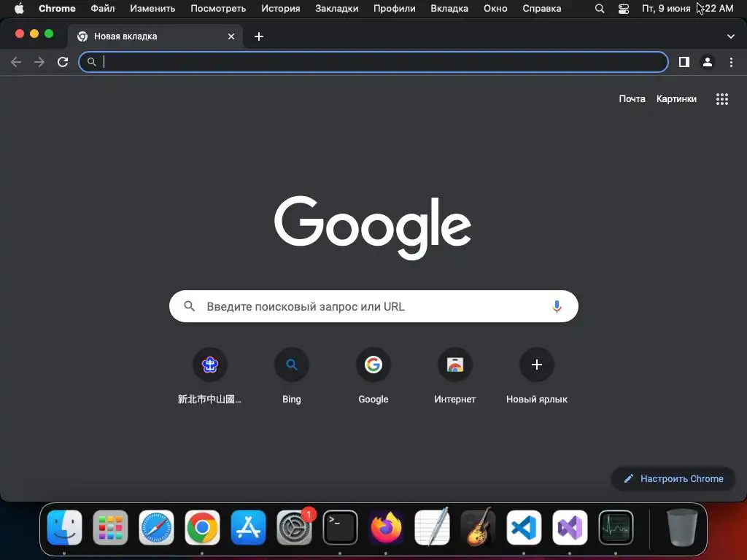Open Visual Studio Code from the Dock
Screen dimensions: 747x560
coord(524,528)
